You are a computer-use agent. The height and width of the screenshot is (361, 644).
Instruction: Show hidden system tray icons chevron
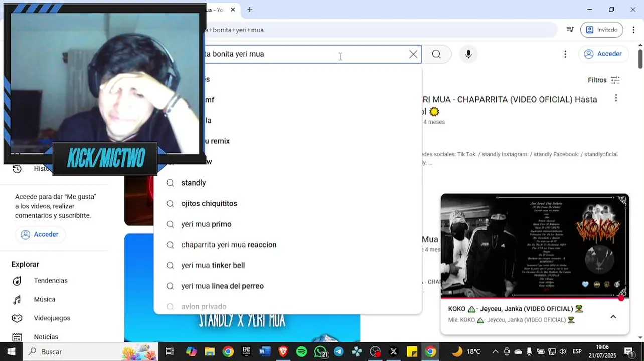(x=496, y=351)
